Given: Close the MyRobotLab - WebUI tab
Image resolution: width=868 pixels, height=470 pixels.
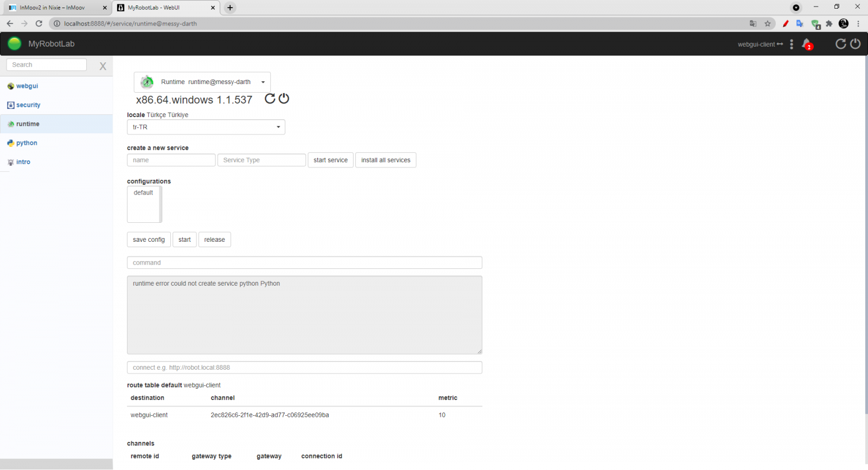Looking at the screenshot, I should pos(213,8).
